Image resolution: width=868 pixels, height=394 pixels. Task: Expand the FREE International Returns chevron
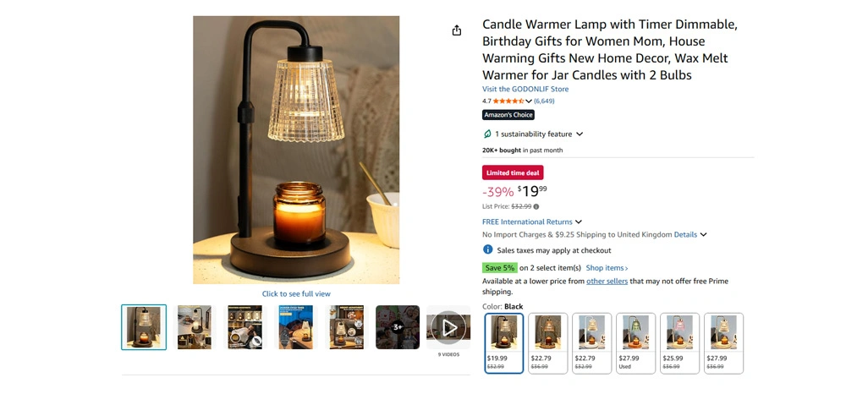579,222
